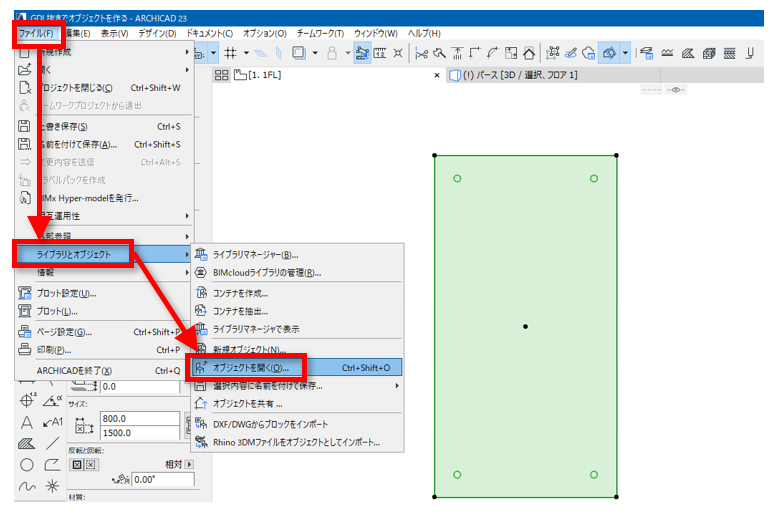
Task: Choose DXF/DWGからブロックをインポート entry
Action: click(297, 424)
